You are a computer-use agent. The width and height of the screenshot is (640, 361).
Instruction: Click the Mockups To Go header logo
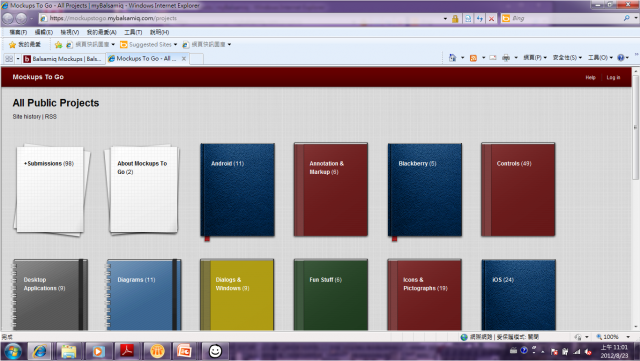click(x=38, y=77)
